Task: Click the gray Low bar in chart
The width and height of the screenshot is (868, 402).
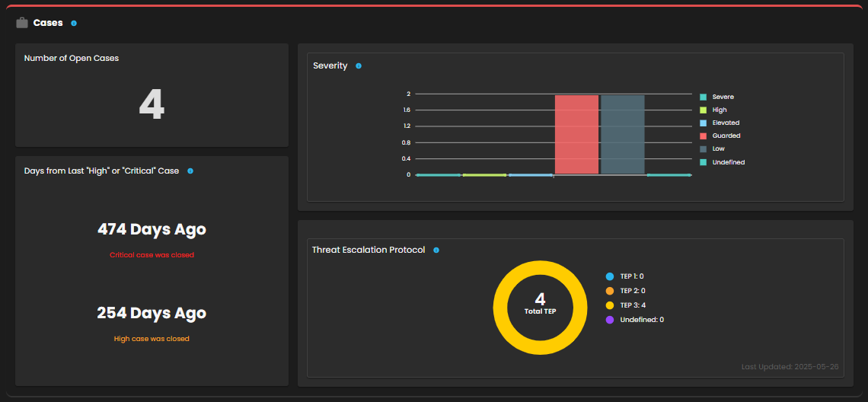Action: pos(622,135)
